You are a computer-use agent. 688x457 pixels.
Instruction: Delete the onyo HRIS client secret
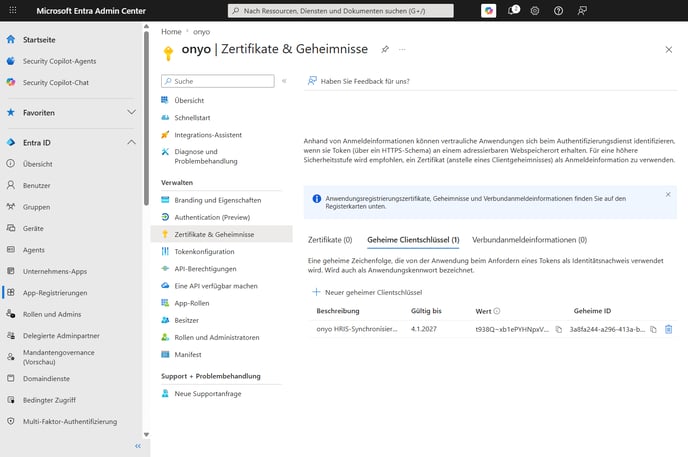click(x=668, y=329)
